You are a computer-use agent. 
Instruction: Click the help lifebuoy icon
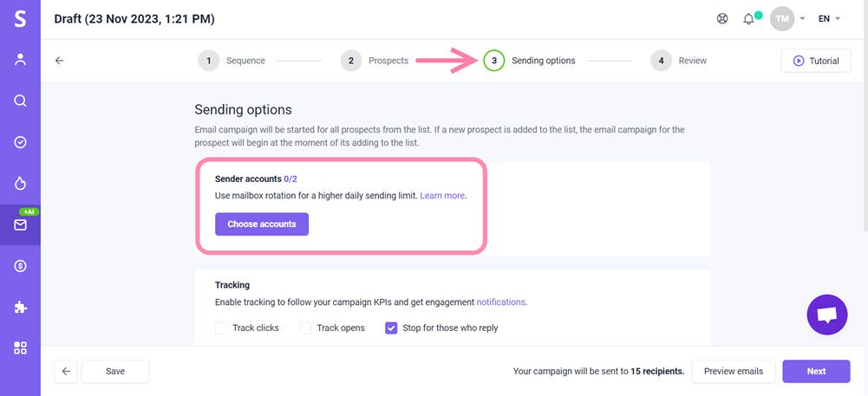coord(722,19)
